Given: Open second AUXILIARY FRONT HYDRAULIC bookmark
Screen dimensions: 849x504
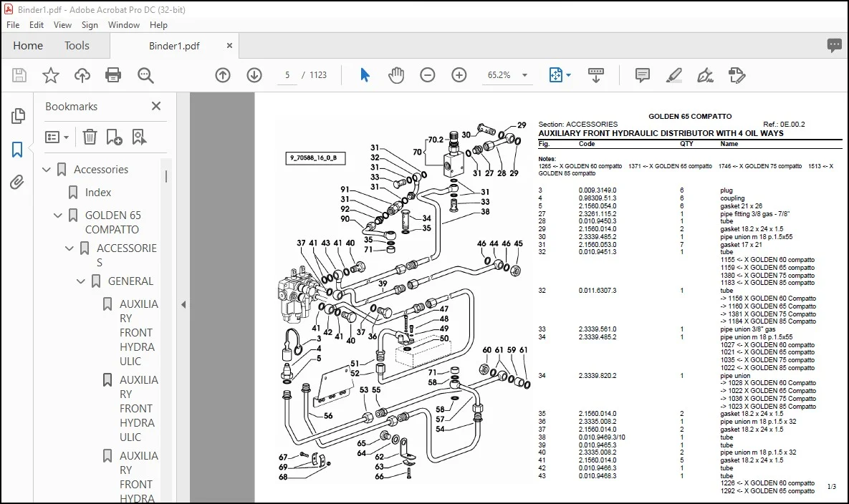Looking at the screenshot, I should [138, 408].
